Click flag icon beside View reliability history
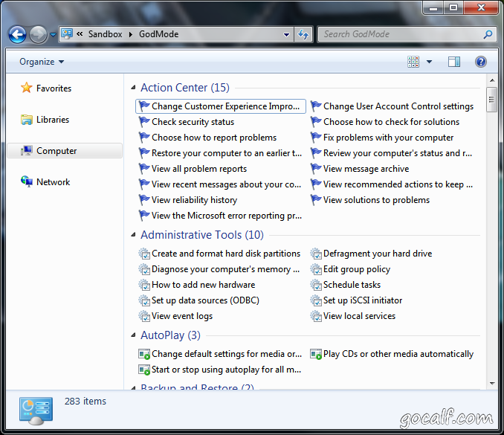 (144, 200)
